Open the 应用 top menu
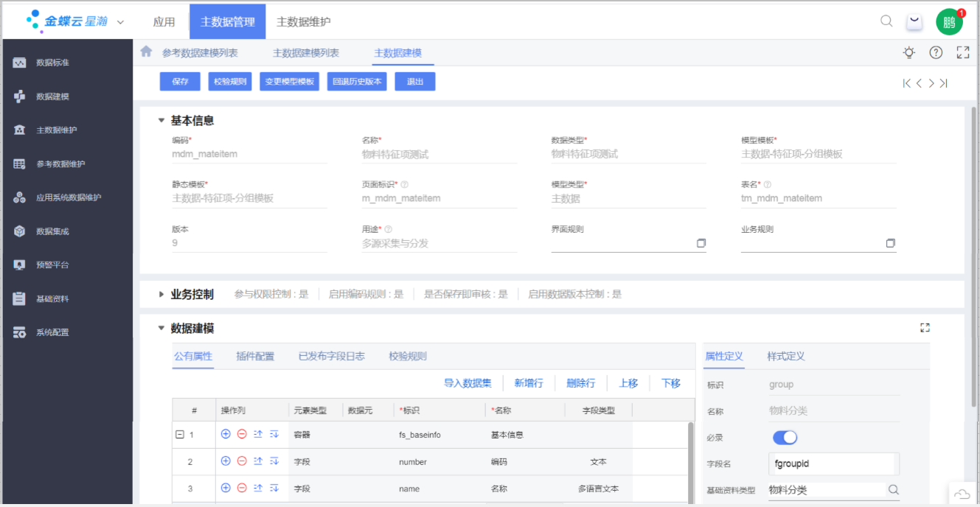This screenshot has width=980, height=507. pos(164,22)
